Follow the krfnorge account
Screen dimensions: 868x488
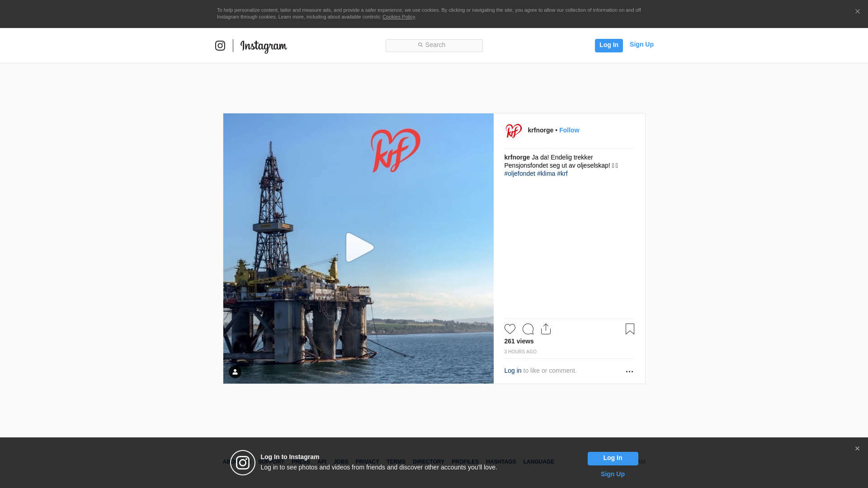(x=569, y=130)
